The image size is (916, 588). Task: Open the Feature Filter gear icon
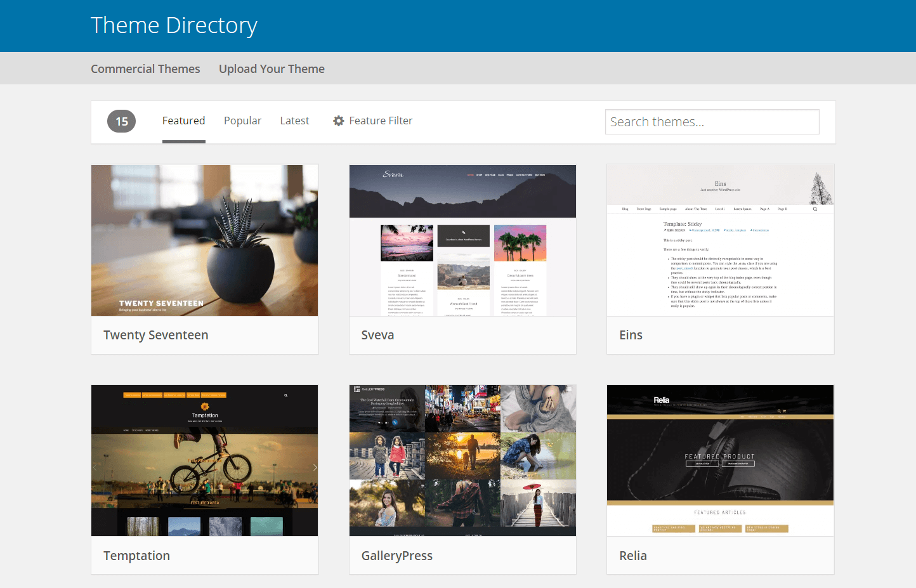click(338, 121)
